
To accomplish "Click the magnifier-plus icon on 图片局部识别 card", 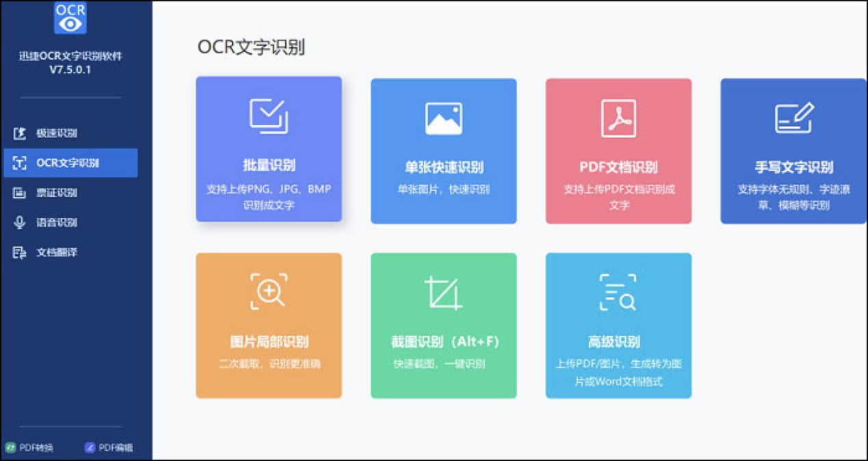I will pos(269,291).
